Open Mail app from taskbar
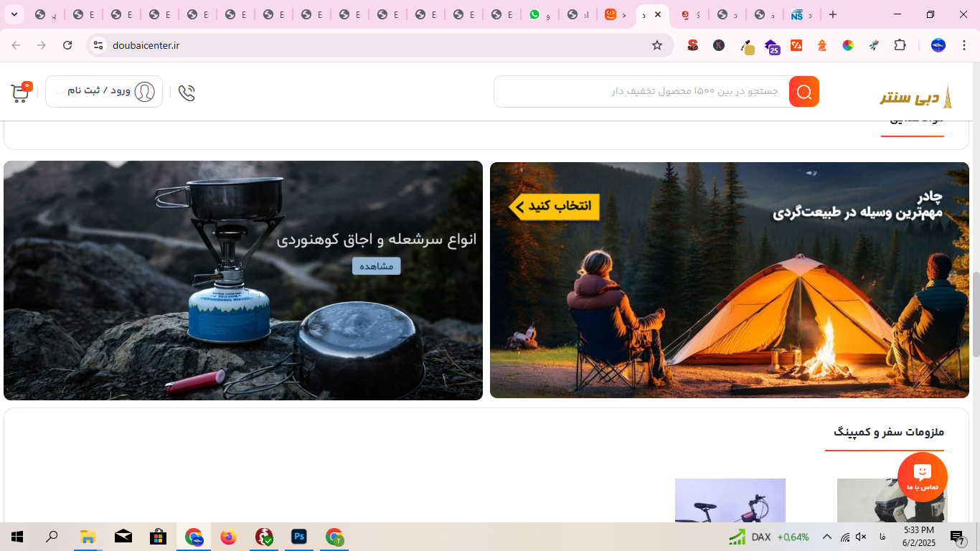 tap(123, 537)
